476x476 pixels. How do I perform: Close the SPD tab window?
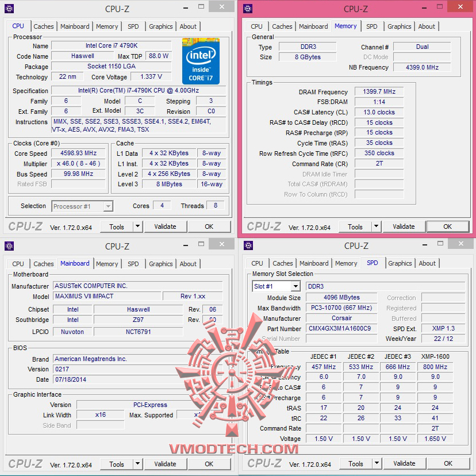click(461, 244)
